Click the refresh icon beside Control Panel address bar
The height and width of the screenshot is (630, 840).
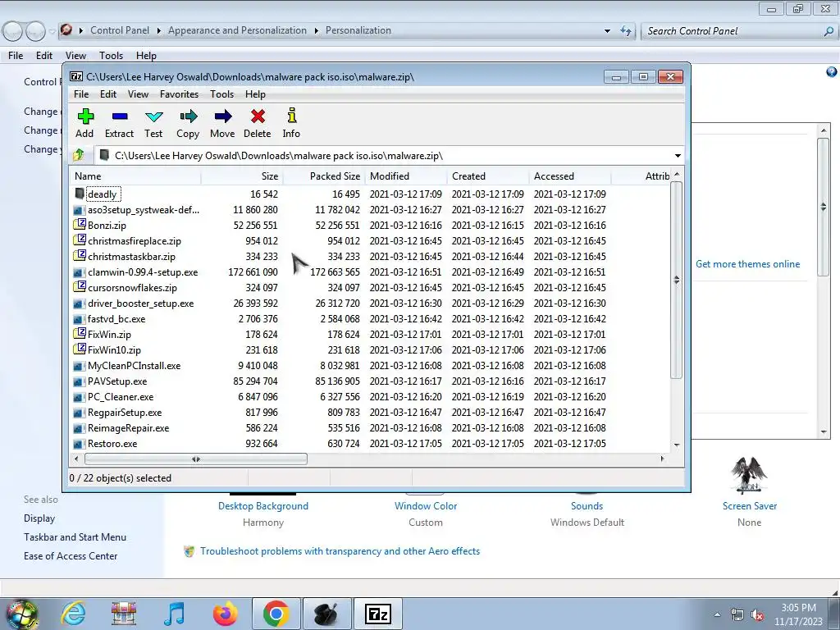tap(626, 31)
